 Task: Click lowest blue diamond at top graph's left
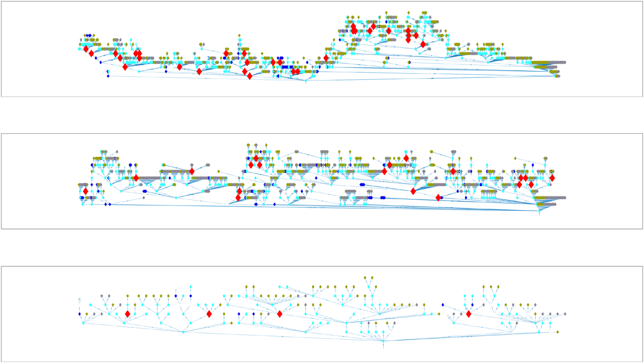coord(108,76)
